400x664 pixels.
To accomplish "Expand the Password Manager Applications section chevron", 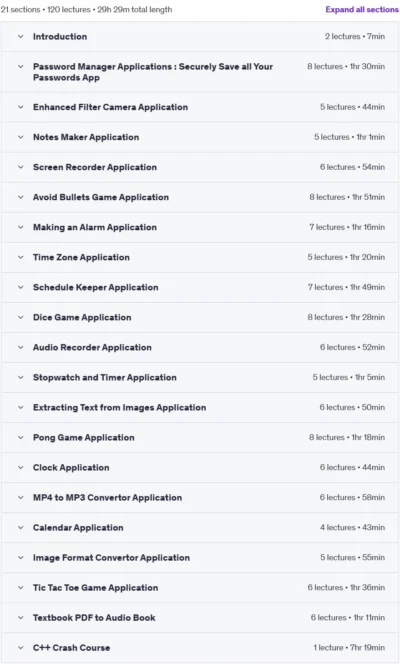I will (x=20, y=66).
